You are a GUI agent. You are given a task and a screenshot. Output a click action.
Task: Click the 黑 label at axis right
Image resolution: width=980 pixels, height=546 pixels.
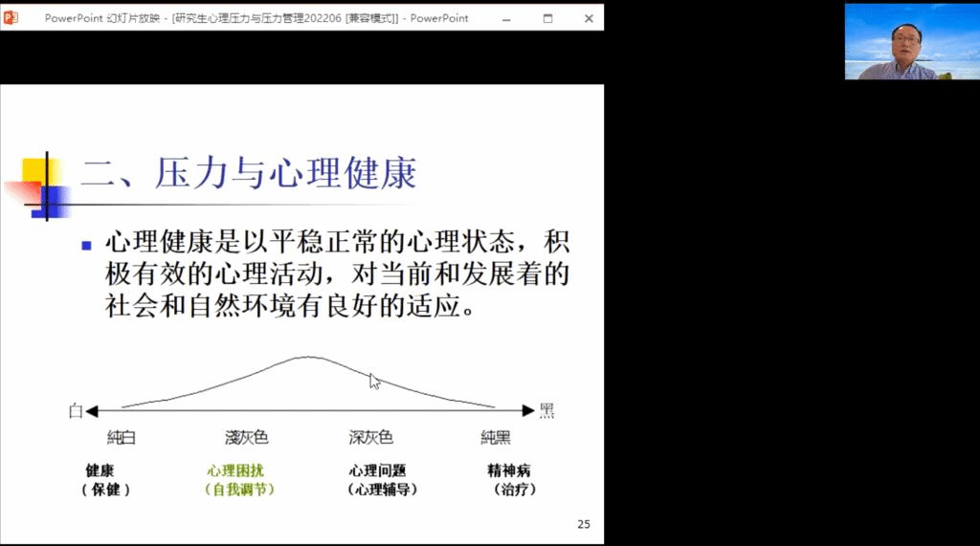click(546, 410)
